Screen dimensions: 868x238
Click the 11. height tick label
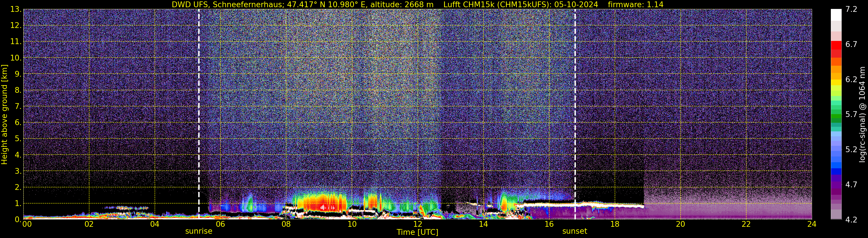pos(16,41)
